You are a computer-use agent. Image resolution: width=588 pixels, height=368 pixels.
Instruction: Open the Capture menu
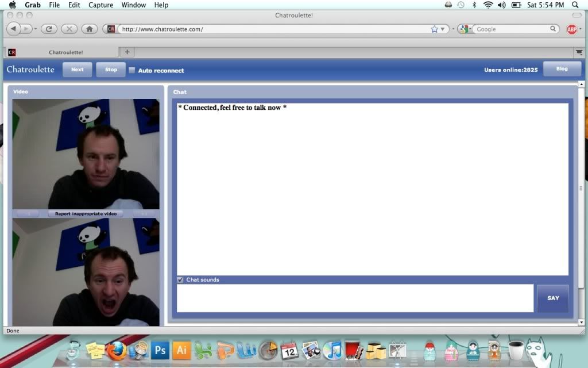(101, 5)
